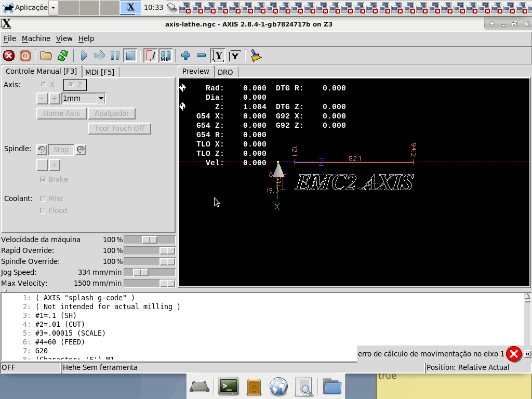Enable Mist coolant checkbox

43,198
